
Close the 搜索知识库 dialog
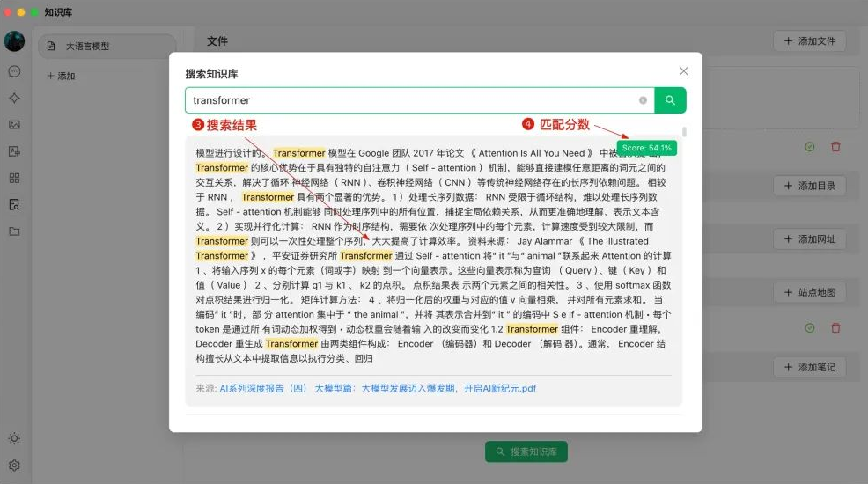coord(684,71)
